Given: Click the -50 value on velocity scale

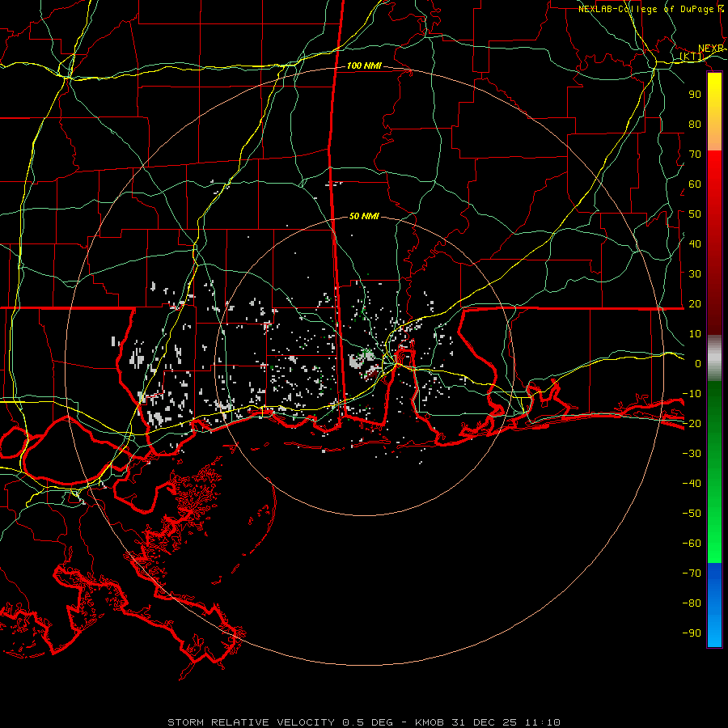Looking at the screenshot, I should tap(692, 514).
